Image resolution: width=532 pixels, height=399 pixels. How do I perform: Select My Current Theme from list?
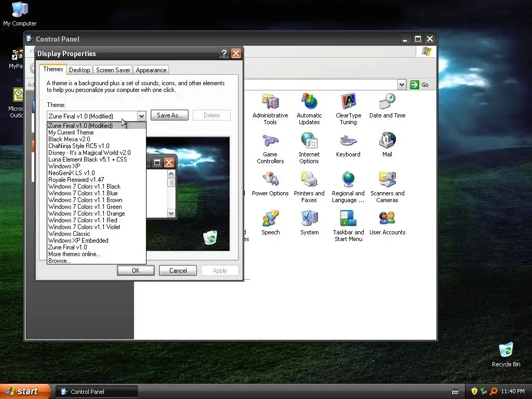coord(97,132)
